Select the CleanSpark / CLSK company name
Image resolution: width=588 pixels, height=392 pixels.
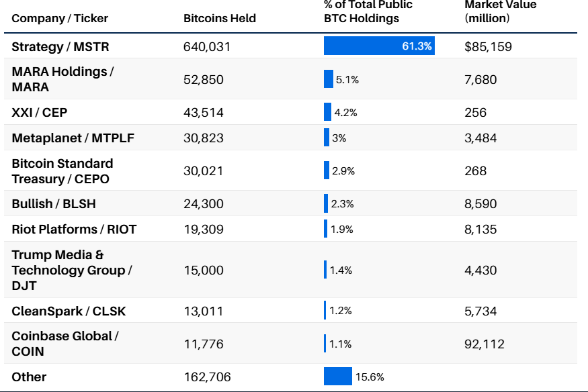(x=69, y=311)
